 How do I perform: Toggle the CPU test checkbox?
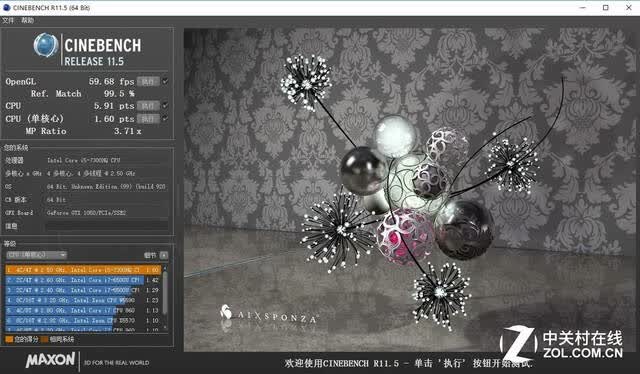[x=165, y=105]
